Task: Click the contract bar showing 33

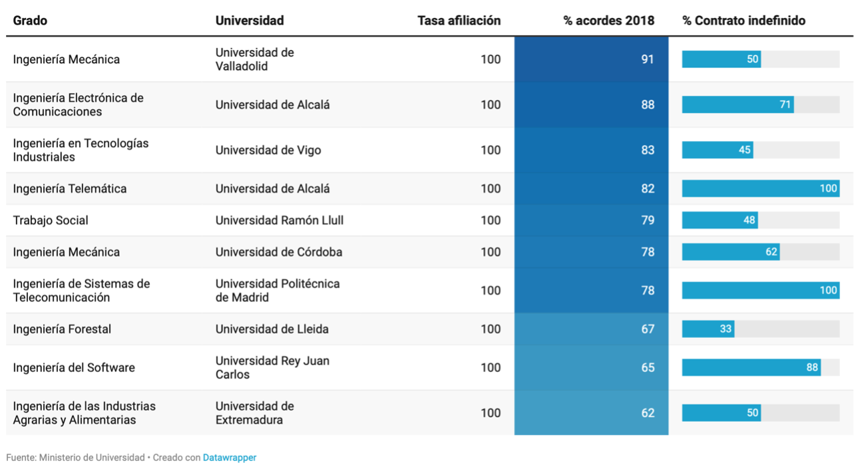Action: click(x=708, y=329)
